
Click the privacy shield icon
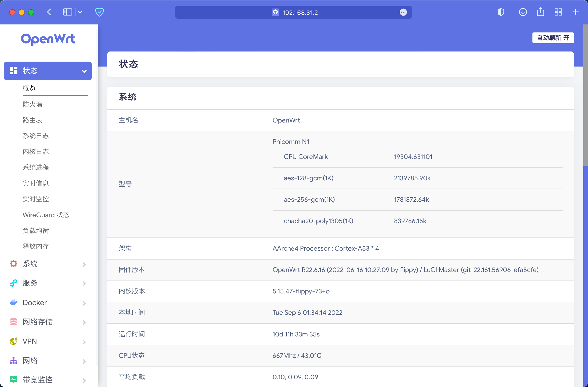click(100, 12)
